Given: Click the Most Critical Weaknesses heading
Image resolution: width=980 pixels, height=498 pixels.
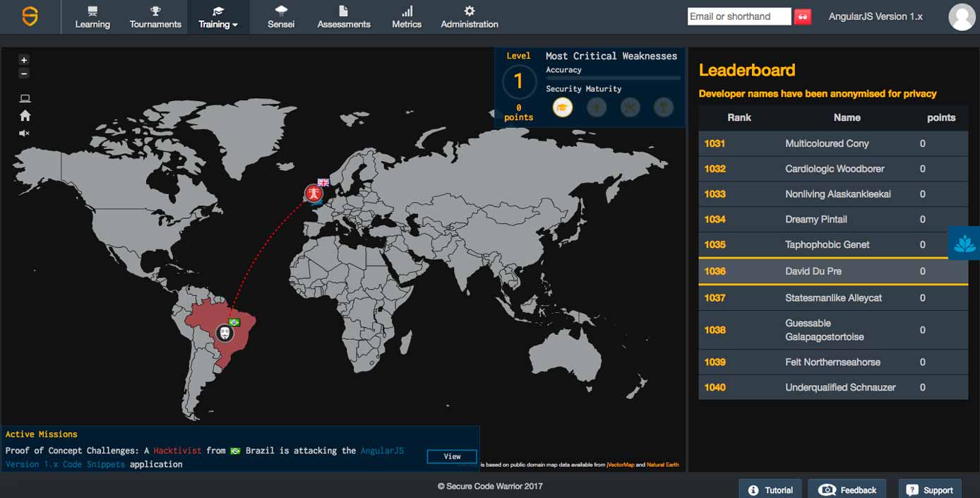Looking at the screenshot, I should 611,56.
